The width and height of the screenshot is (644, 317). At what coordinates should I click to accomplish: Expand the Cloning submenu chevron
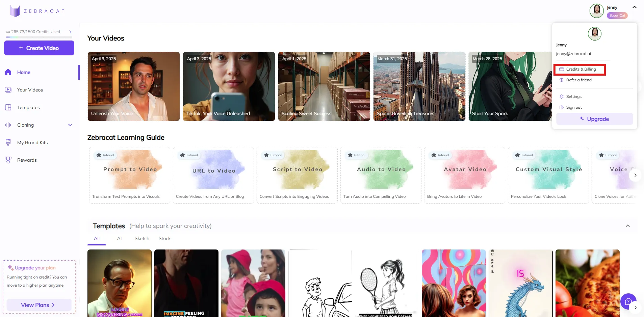tap(70, 125)
